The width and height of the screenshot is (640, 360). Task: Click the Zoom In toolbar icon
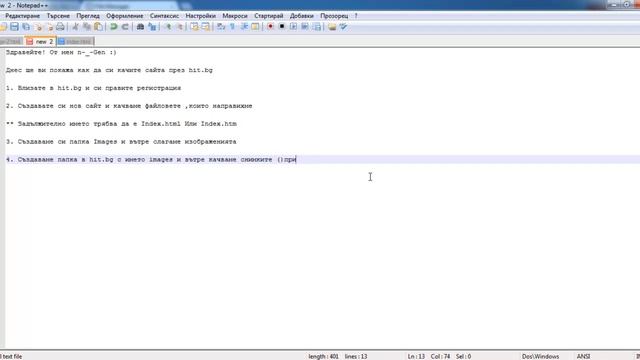168,27
